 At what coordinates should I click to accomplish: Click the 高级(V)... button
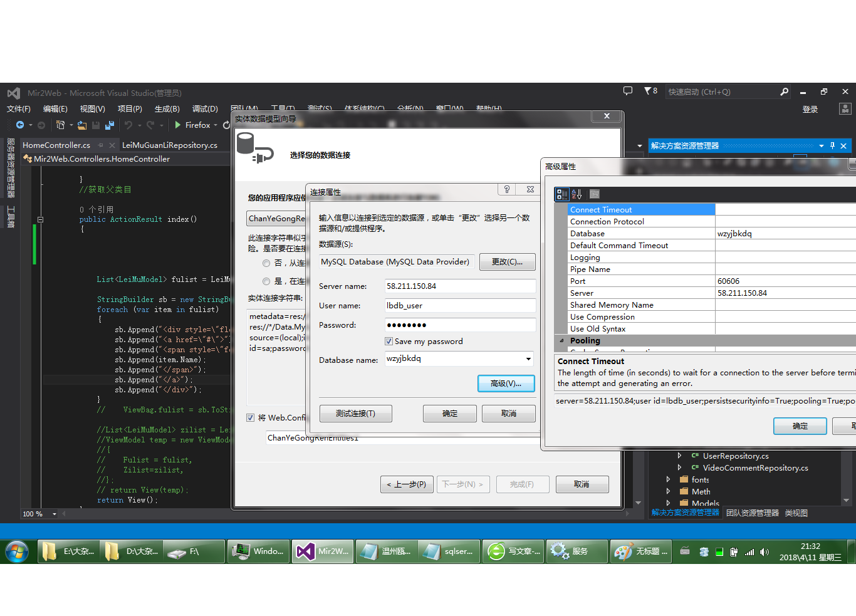506,384
